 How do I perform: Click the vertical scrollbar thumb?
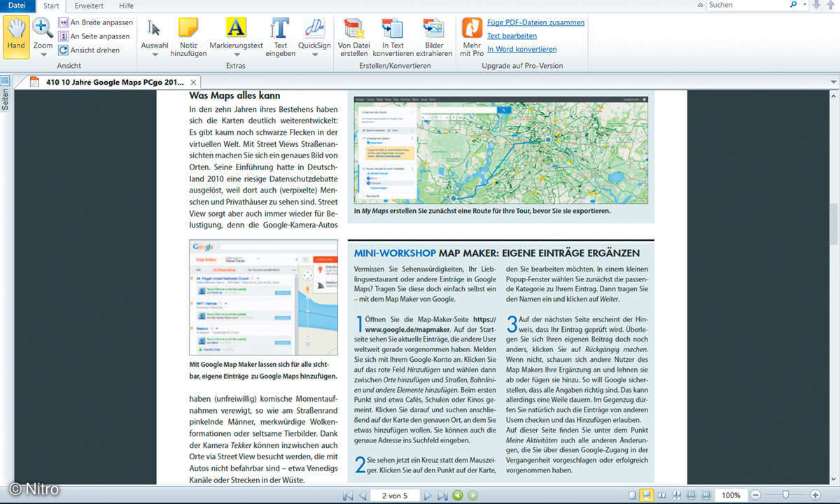click(x=834, y=224)
